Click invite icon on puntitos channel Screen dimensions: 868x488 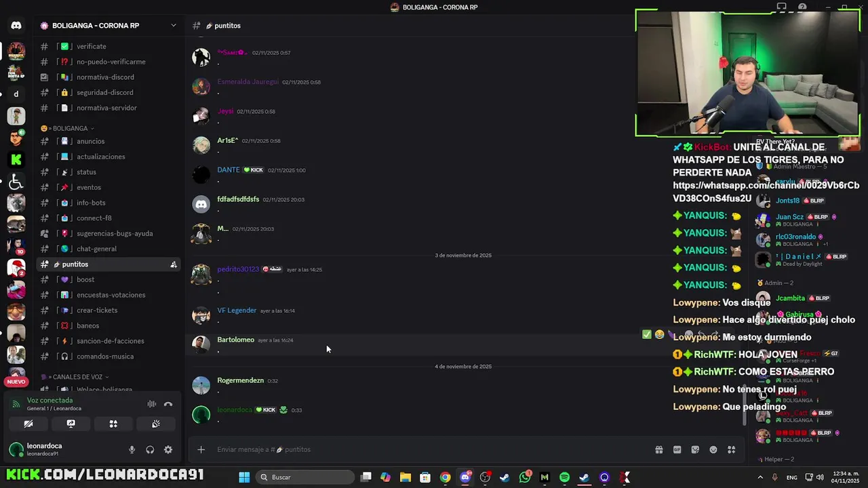pyautogui.click(x=174, y=264)
